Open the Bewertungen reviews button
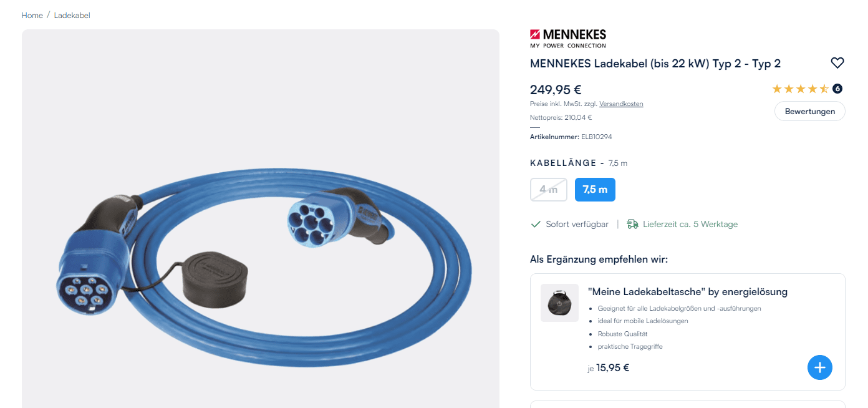 tap(810, 111)
